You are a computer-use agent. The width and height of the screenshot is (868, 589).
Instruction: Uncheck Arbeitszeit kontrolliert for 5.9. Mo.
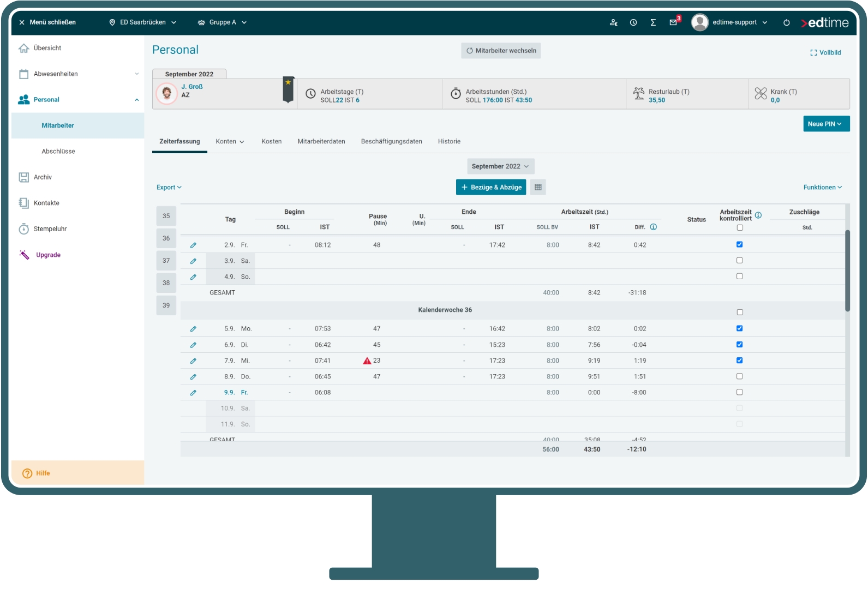pos(740,328)
